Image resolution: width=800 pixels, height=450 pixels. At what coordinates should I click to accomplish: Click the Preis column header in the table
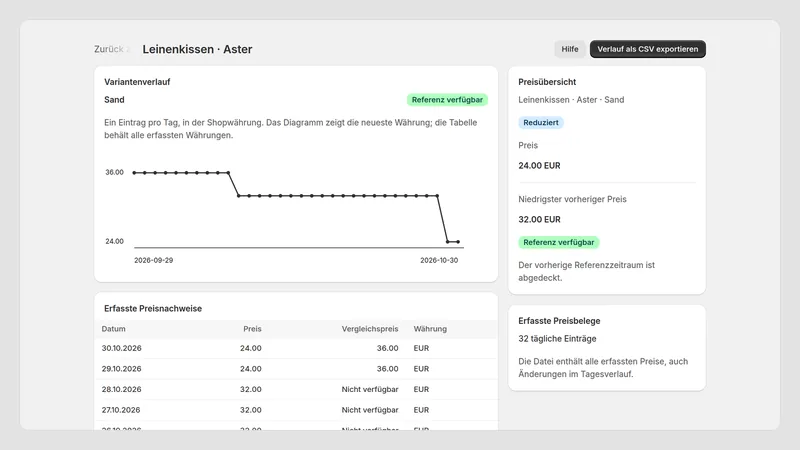252,329
